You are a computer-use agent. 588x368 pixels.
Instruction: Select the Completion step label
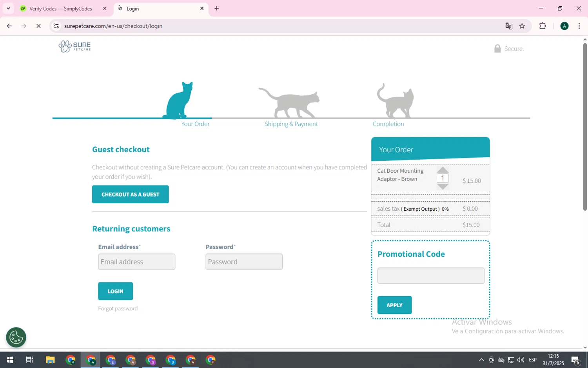click(x=388, y=124)
